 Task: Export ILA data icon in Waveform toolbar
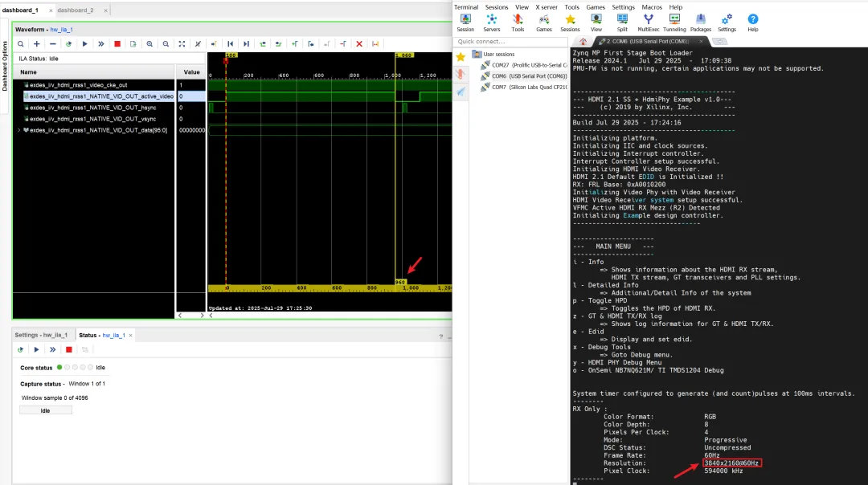[x=133, y=43]
